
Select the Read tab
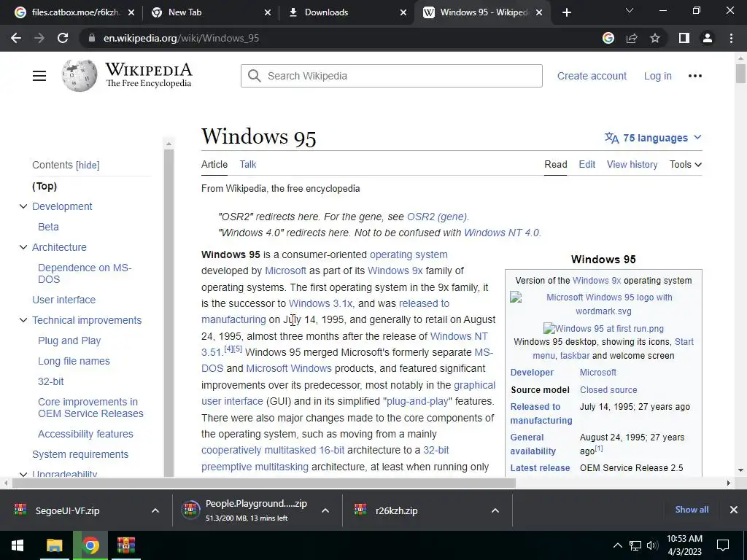point(555,164)
